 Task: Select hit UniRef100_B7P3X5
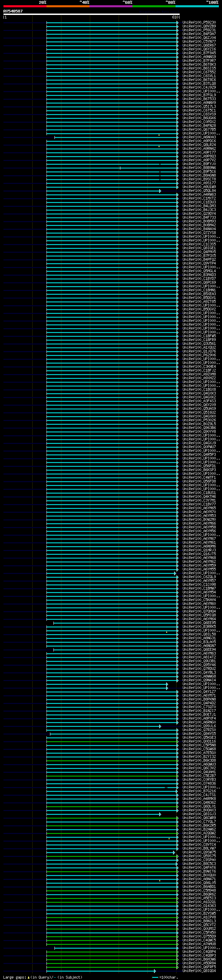[199, 256]
